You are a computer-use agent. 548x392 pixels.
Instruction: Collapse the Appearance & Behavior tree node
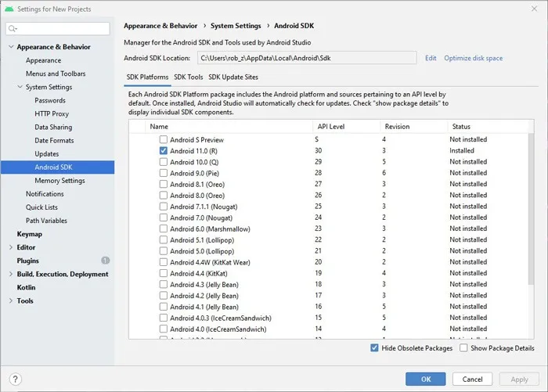[11, 47]
